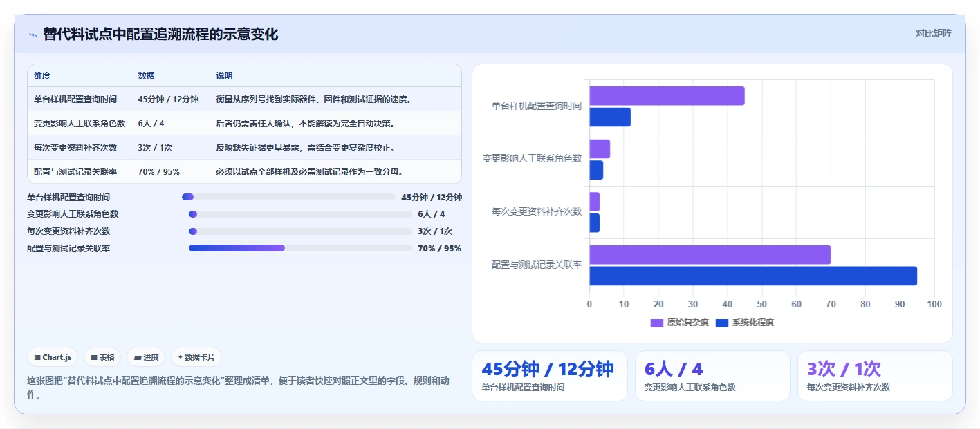Screen dimensions: 980x429
Task: Click the 表格 tag chip
Action: pyautogui.click(x=102, y=357)
